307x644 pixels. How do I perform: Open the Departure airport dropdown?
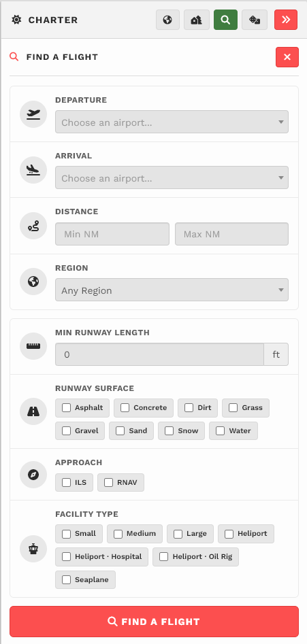pos(172,122)
